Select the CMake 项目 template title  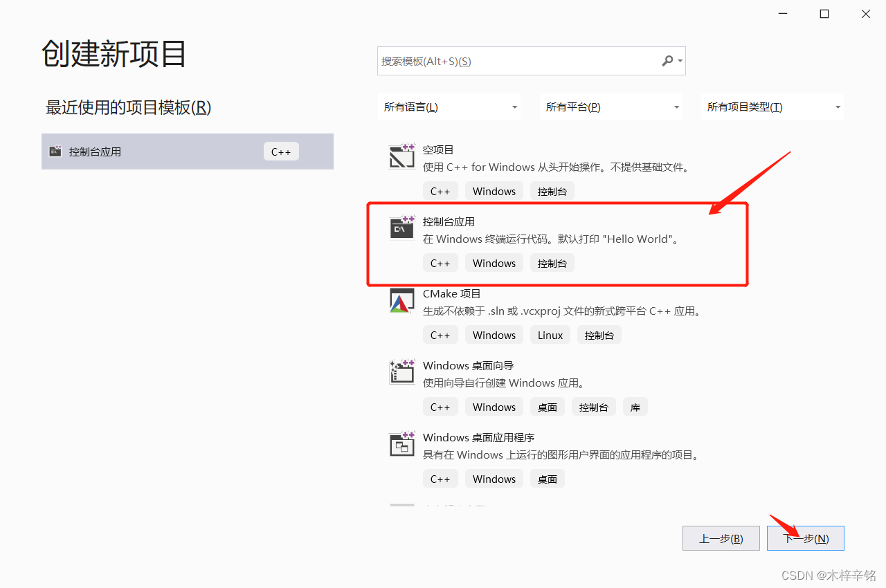[452, 293]
